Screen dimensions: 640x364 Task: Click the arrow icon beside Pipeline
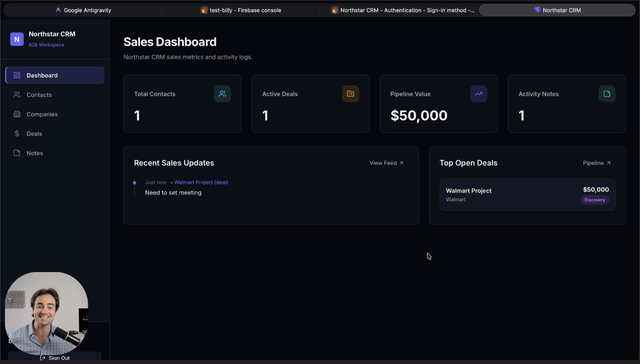(609, 163)
